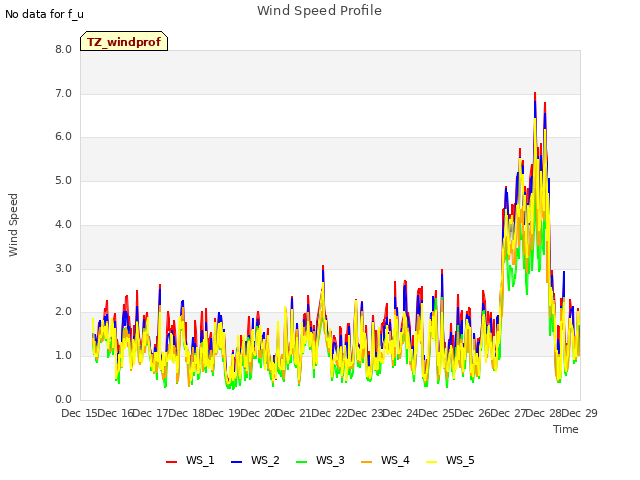Select the WS_4 legend label
The width and height of the screenshot is (640, 480).
click(395, 460)
